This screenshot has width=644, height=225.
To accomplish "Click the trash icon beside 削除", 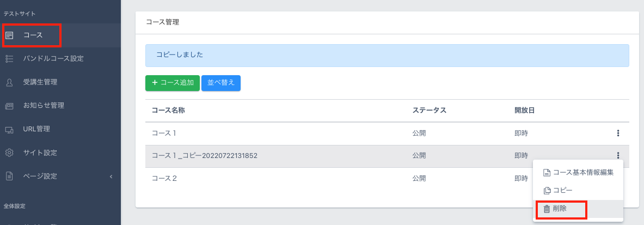I will [x=547, y=209].
